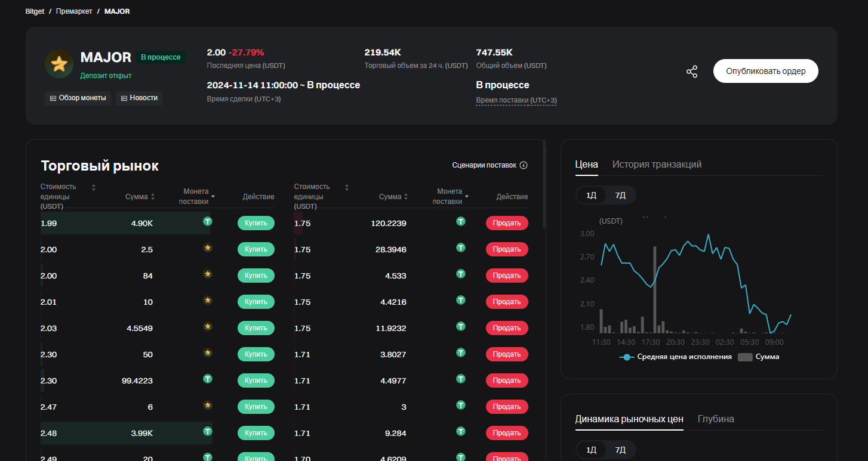This screenshot has width=868, height=461.
Task: Open Динамика рыночных цен tab
Action: click(629, 419)
